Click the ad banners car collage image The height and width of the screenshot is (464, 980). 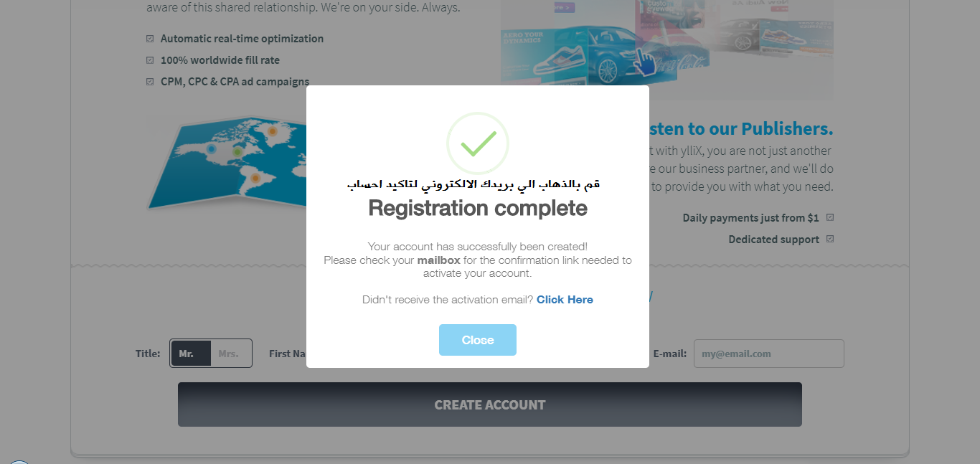pos(667,44)
